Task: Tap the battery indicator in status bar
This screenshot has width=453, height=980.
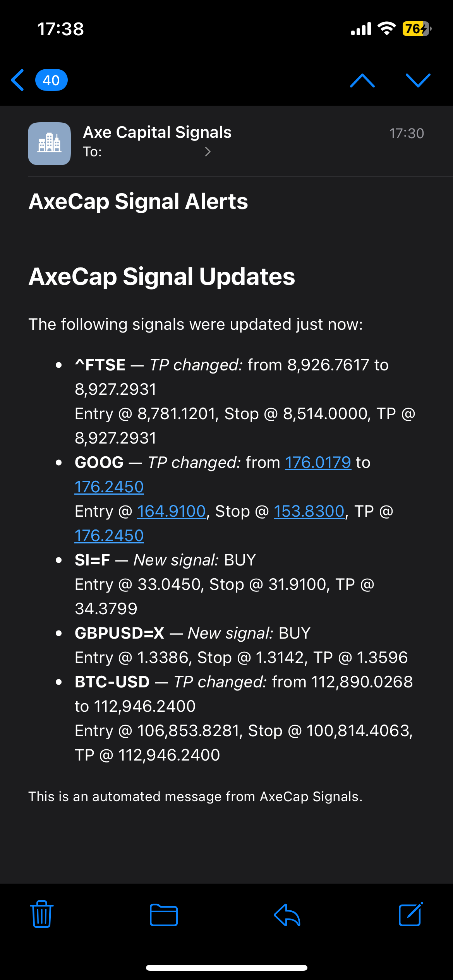Action: pos(417,29)
